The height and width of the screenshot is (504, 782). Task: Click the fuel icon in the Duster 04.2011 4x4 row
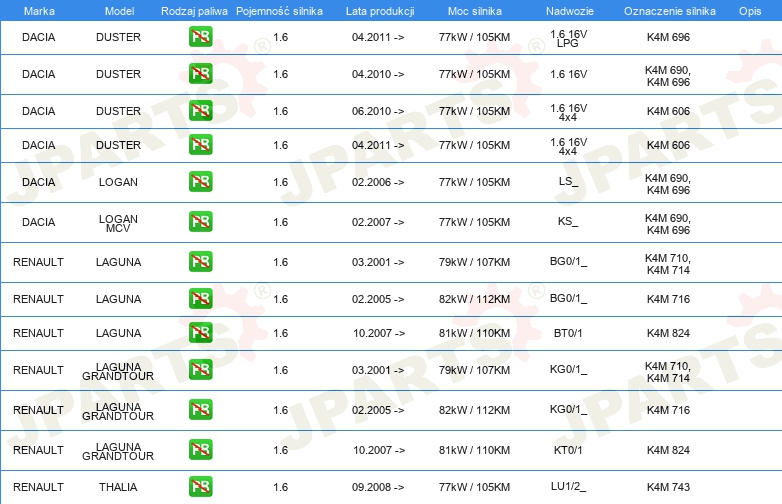click(x=200, y=145)
